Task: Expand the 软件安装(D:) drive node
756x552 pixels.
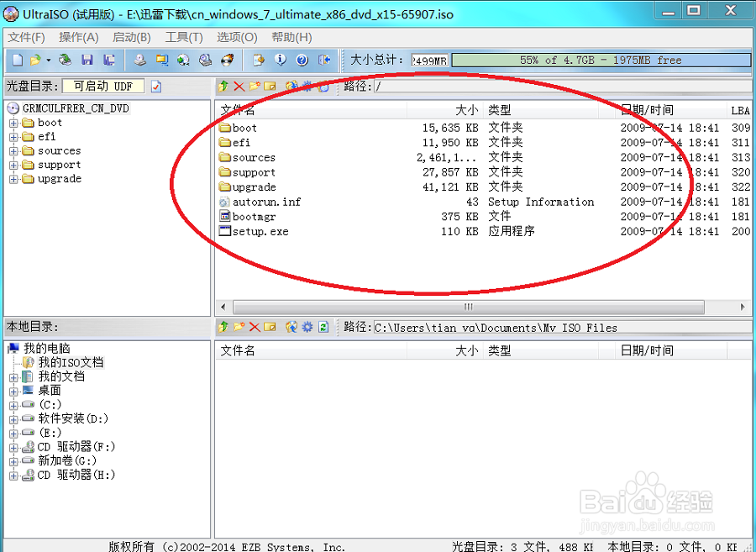Action: (x=13, y=419)
